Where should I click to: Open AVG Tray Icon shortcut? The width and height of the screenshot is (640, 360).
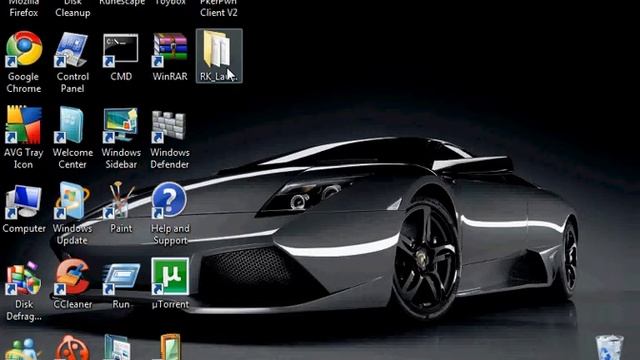click(24, 125)
